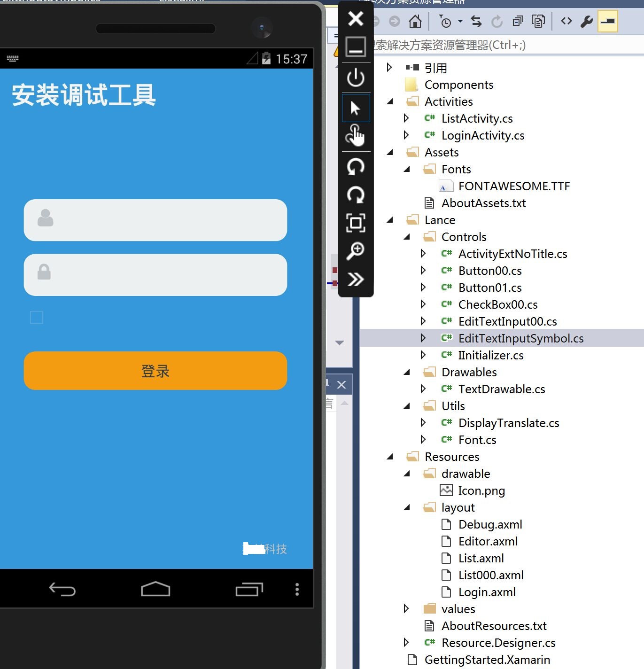Close the emulator with the X icon
This screenshot has height=669, width=644.
356,19
